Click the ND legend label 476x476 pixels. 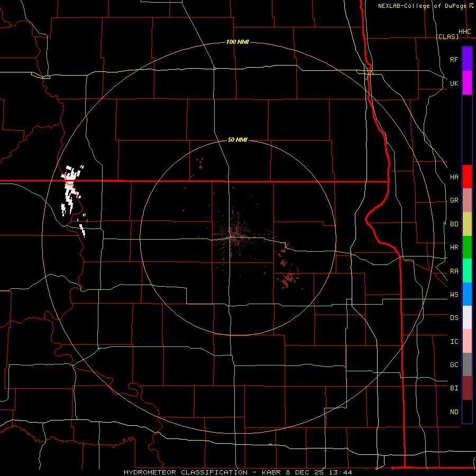click(454, 412)
